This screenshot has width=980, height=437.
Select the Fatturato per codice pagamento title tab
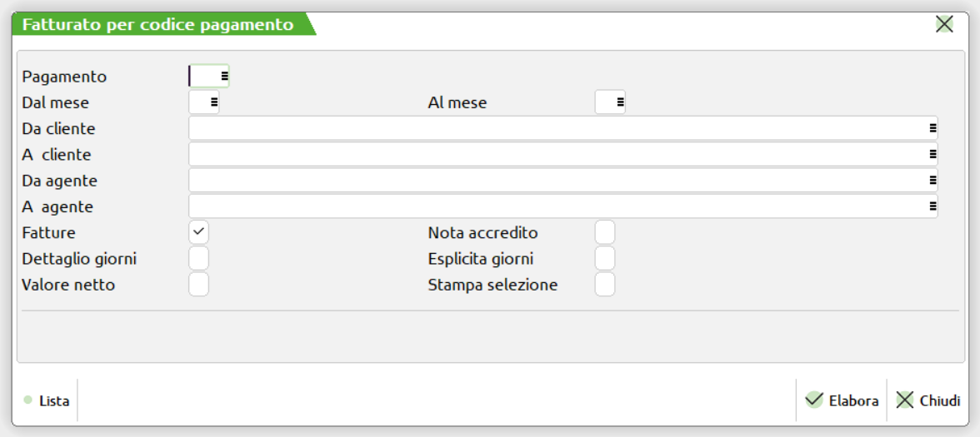pos(158,24)
